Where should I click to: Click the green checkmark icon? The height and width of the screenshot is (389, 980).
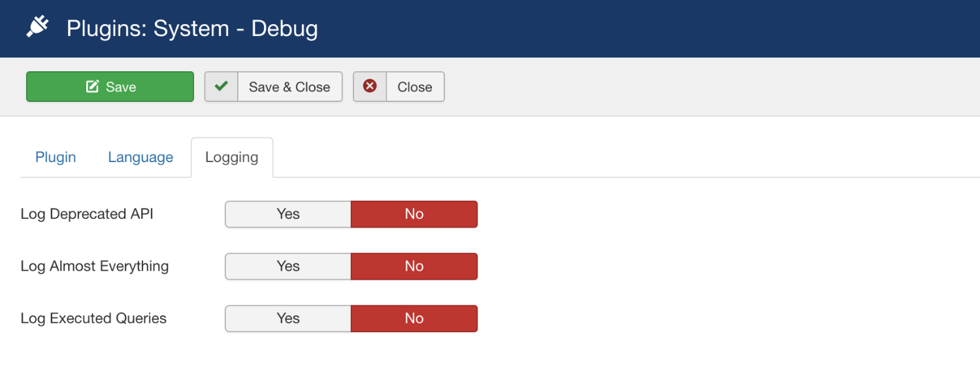(221, 86)
